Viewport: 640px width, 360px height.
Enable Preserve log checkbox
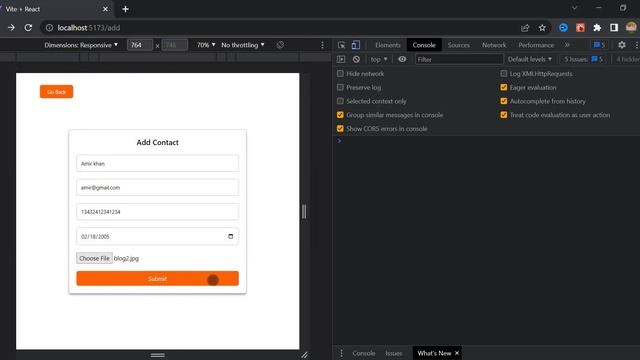(340, 87)
